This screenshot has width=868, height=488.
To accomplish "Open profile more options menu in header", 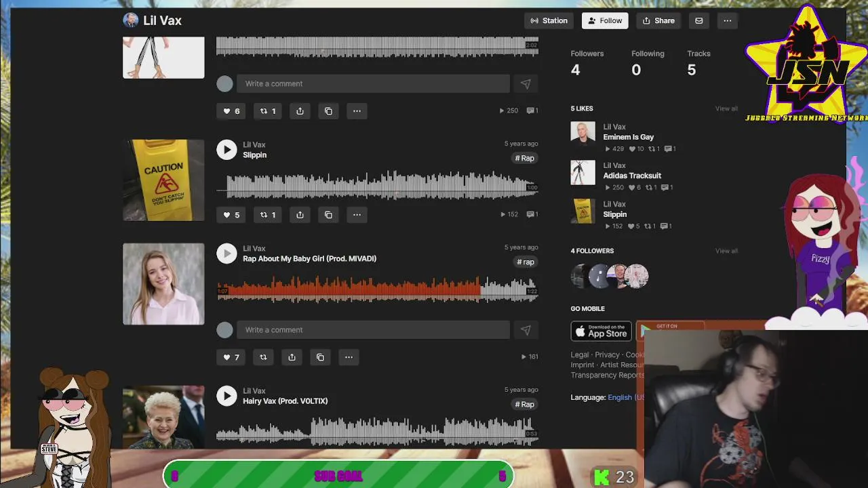I will pyautogui.click(x=727, y=20).
